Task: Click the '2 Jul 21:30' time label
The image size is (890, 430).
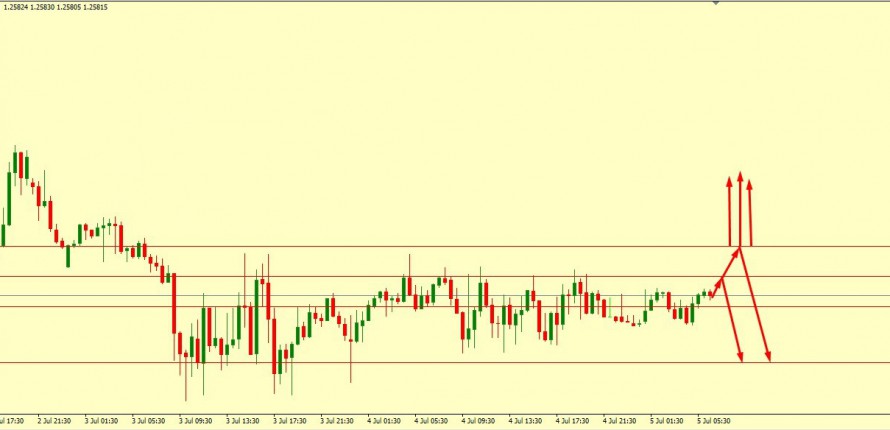Action: [53, 421]
